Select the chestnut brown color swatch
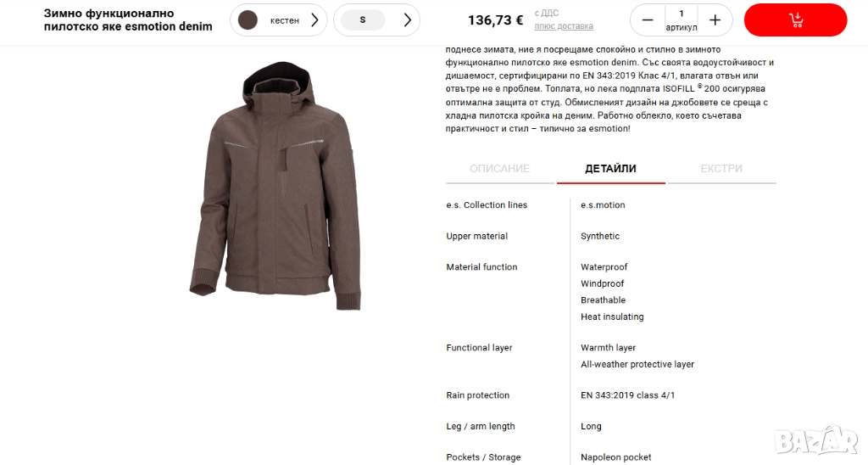The image size is (868, 465). (x=248, y=20)
